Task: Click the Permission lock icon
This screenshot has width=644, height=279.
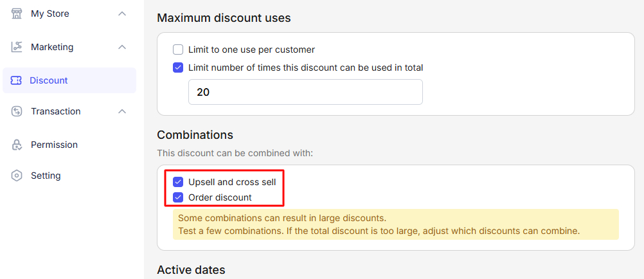Action: (17, 145)
